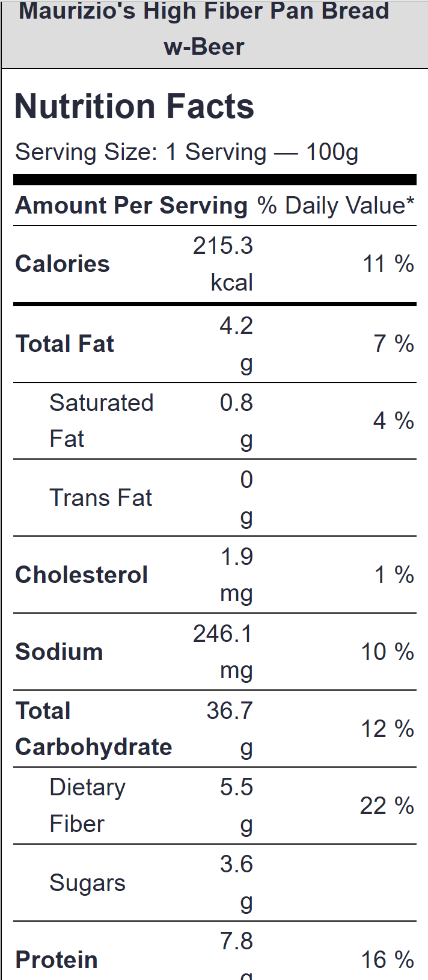Click the Amount Per Serving header
428x980 pixels.
[131, 206]
